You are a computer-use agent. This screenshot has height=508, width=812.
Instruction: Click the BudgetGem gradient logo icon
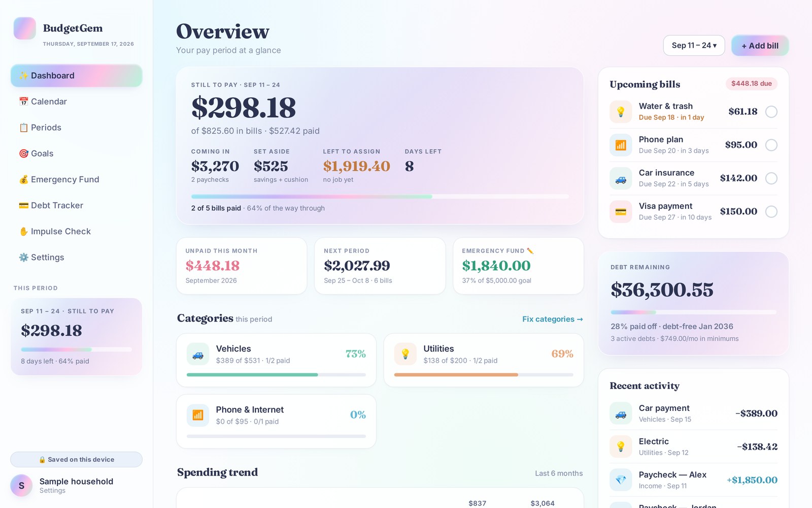24,28
